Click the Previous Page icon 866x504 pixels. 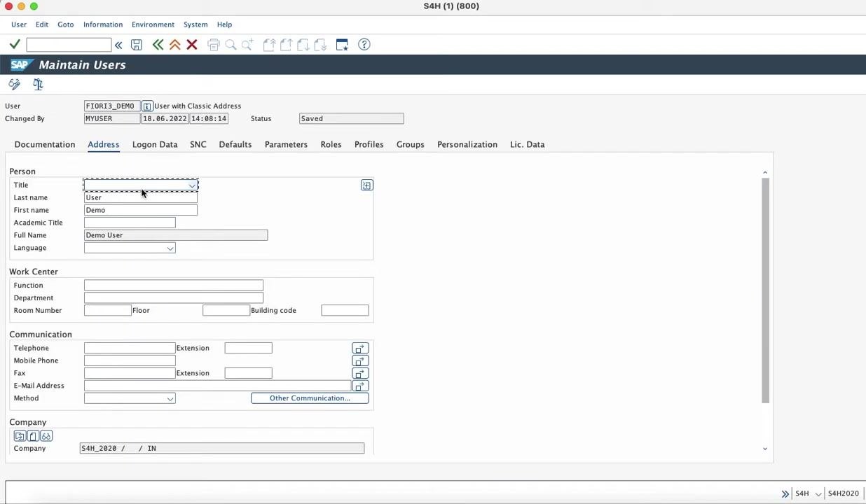click(286, 45)
